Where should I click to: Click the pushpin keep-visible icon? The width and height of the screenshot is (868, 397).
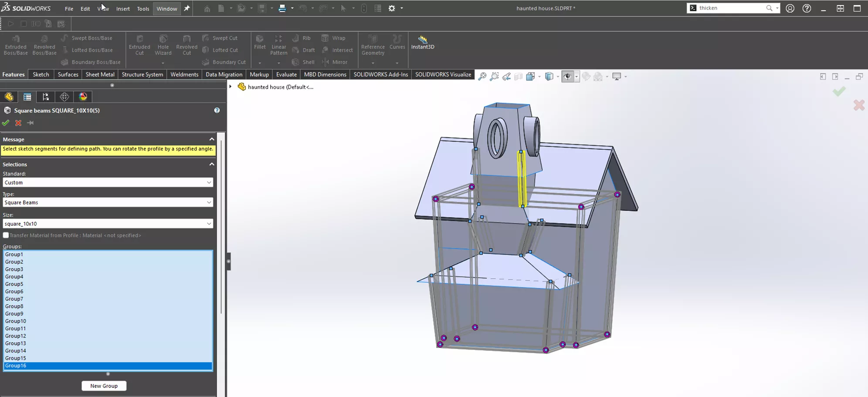click(31, 123)
